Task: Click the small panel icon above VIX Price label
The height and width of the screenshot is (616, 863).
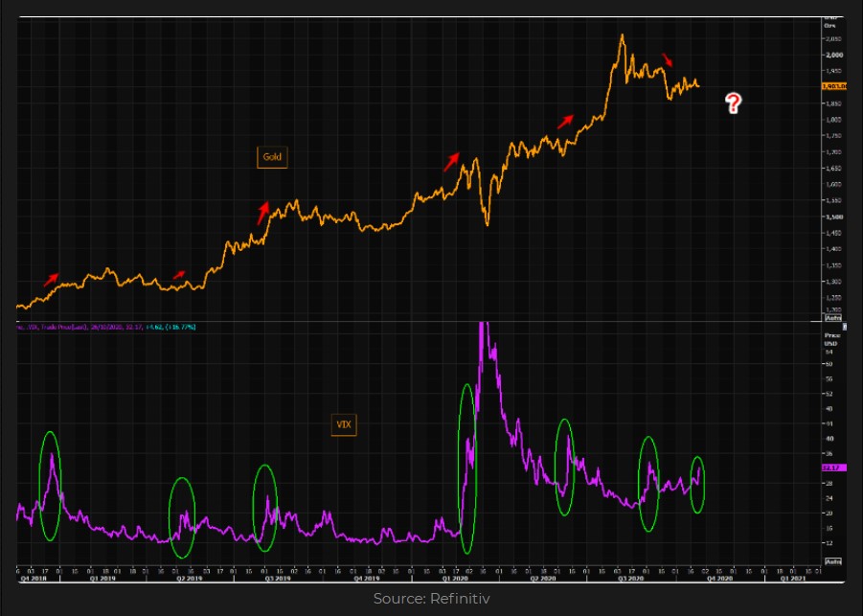Action: 844,327
